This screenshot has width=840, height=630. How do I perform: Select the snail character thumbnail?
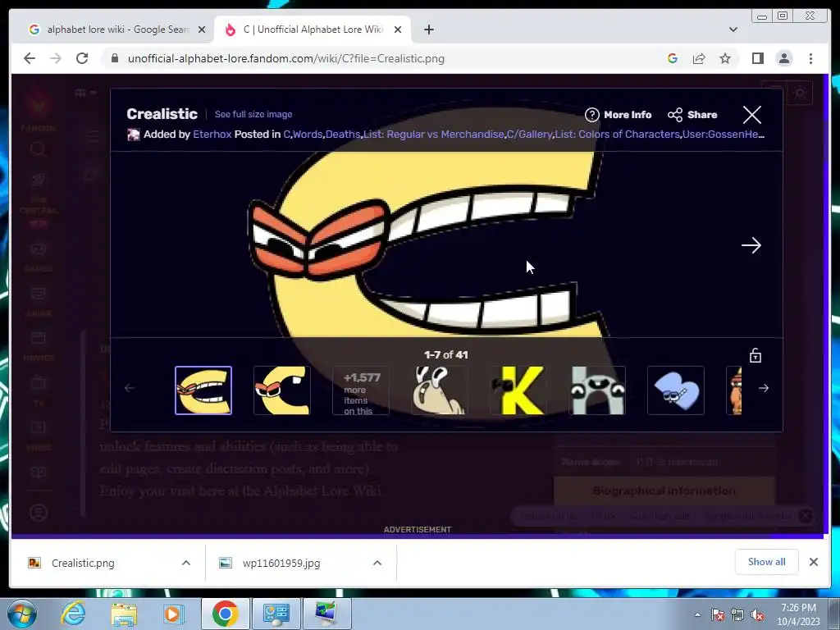point(440,390)
